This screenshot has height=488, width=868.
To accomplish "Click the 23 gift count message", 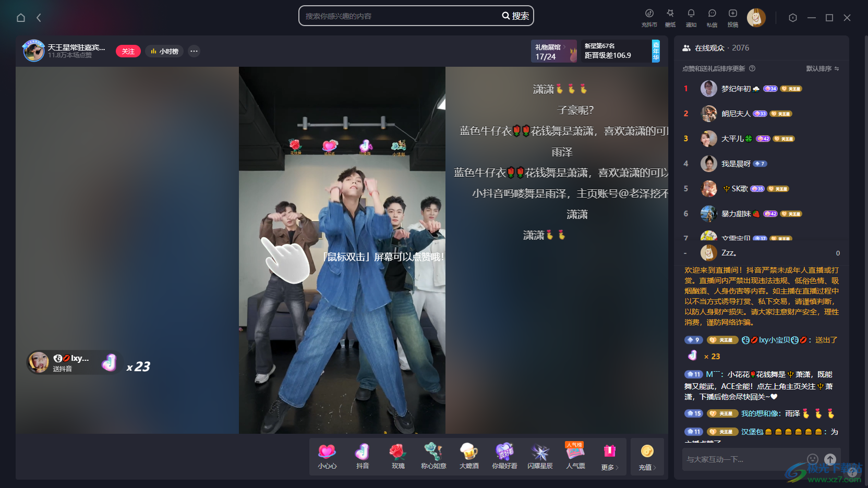I will [712, 357].
